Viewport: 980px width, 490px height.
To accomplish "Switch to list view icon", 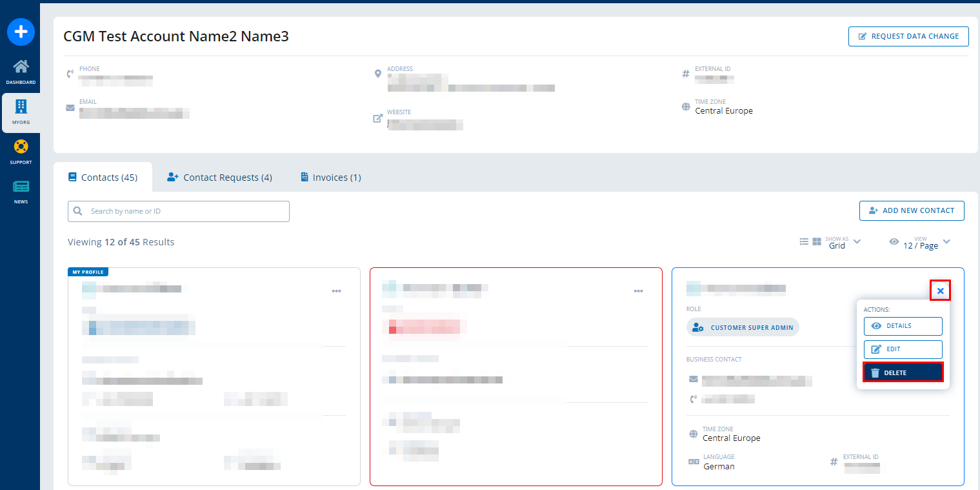I will [x=804, y=241].
